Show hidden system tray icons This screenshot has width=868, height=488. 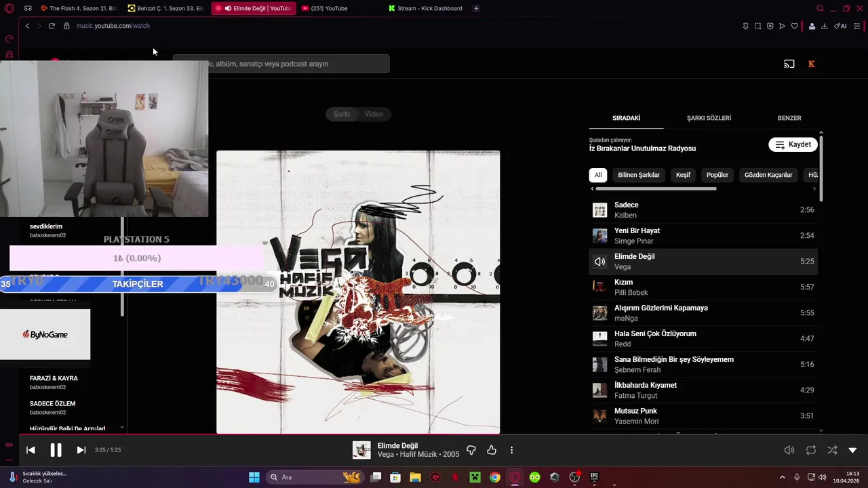click(x=782, y=477)
